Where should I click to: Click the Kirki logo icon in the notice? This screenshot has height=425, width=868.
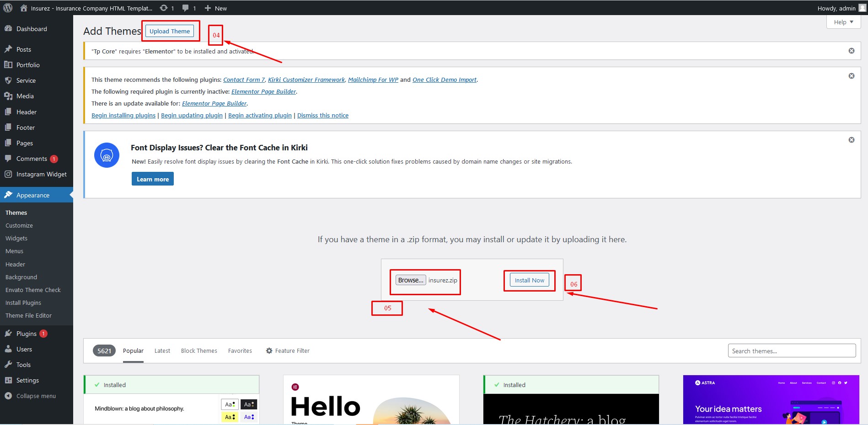(x=107, y=155)
